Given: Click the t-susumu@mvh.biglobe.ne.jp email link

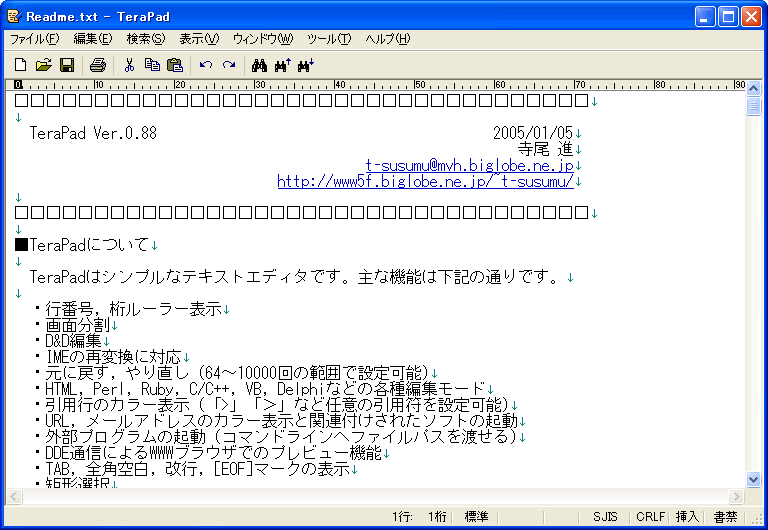Looking at the screenshot, I should [469, 166].
